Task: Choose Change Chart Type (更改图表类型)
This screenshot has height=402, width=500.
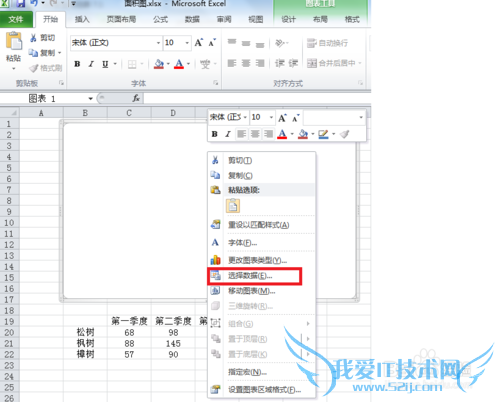Action: click(262, 260)
